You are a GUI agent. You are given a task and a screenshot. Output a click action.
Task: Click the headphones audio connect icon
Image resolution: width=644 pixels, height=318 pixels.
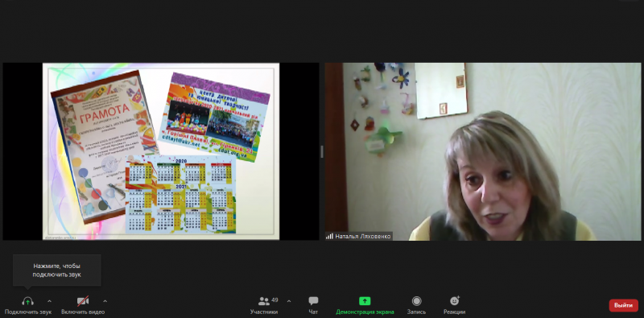28,301
